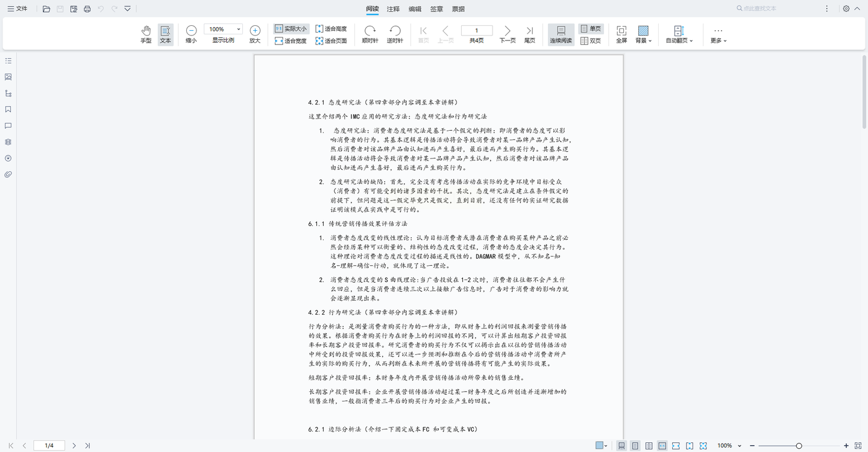
Task: Click the status bar fit-width icon
Action: [x=676, y=446]
